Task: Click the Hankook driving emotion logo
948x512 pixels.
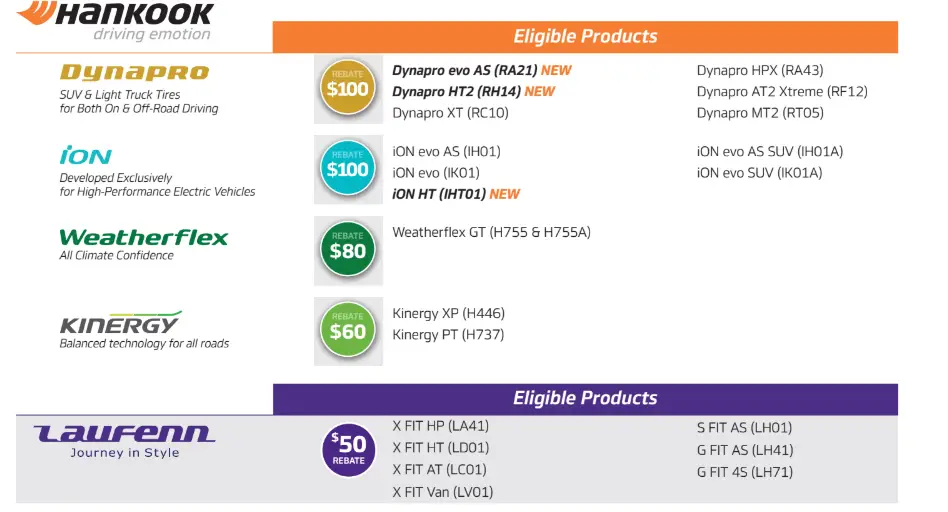Action: click(x=116, y=21)
